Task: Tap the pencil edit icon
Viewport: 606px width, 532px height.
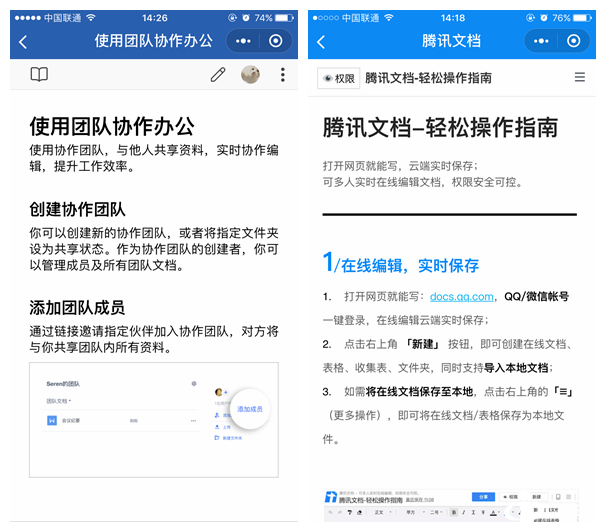Action: pyautogui.click(x=218, y=75)
